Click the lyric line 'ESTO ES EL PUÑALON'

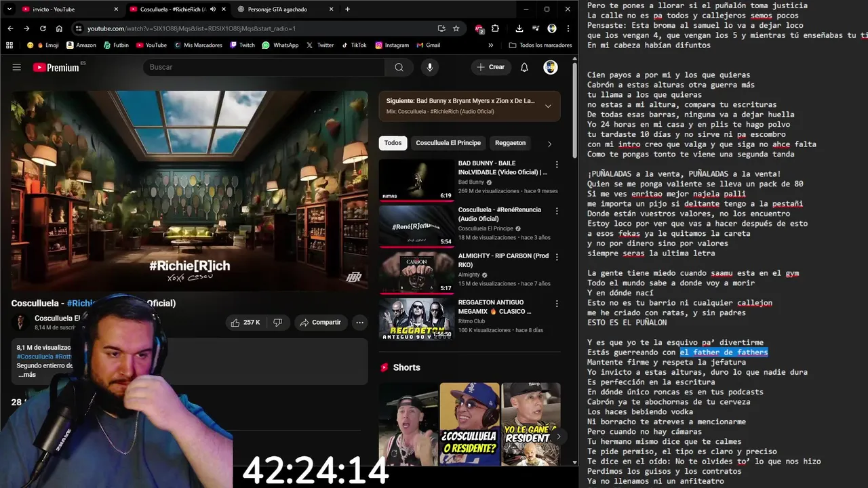627,323
